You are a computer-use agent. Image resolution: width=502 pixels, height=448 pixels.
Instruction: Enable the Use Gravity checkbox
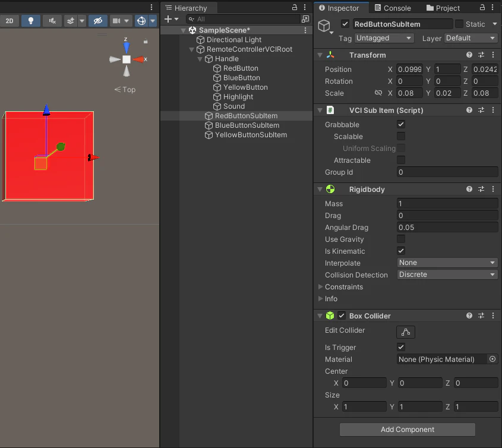tap(401, 239)
